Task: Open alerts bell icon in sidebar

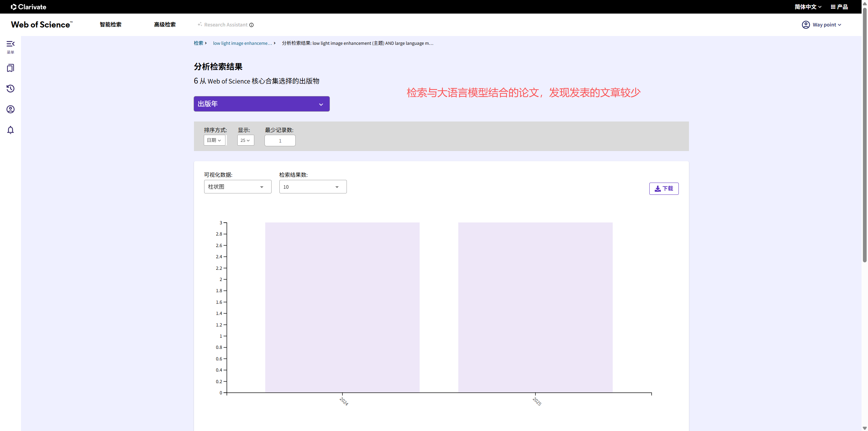Action: tap(11, 130)
